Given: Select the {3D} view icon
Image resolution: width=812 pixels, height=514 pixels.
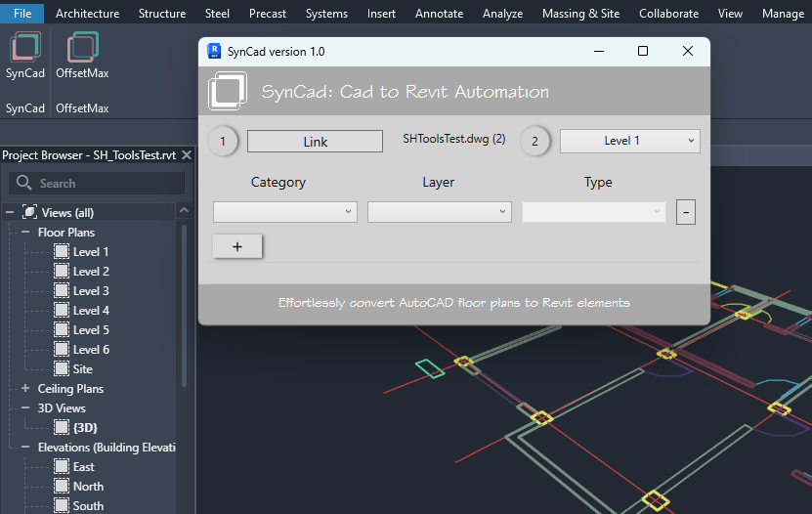Looking at the screenshot, I should click(x=62, y=428).
